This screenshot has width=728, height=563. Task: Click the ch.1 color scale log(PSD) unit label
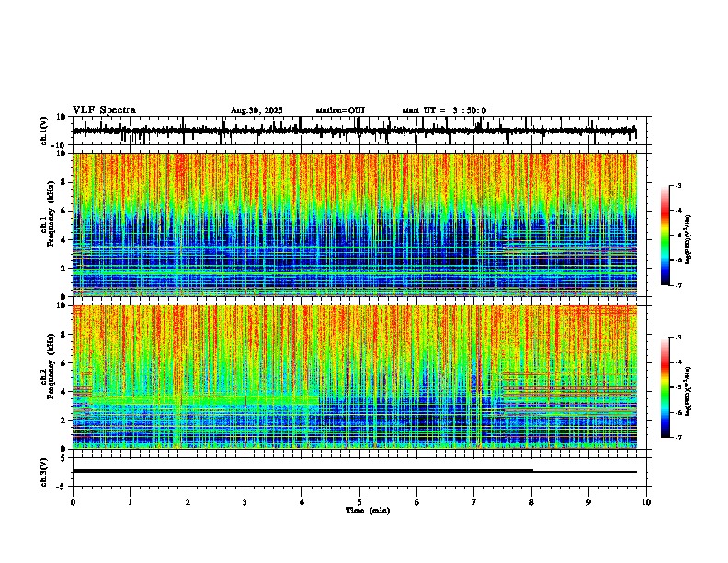click(x=688, y=239)
